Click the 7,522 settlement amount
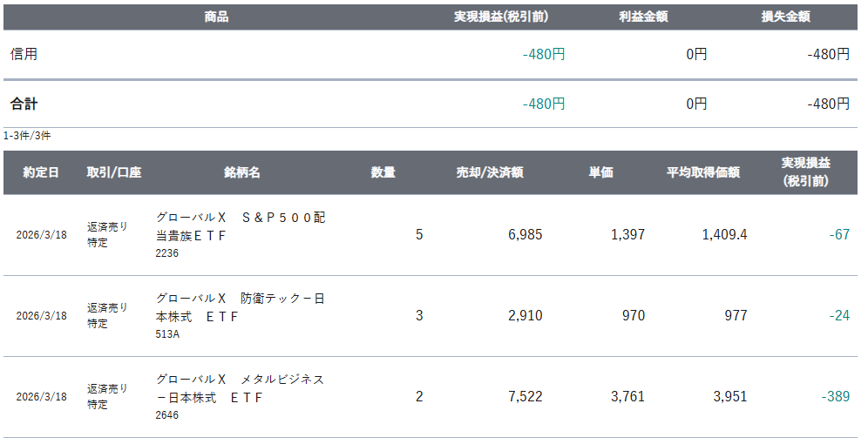 pos(525,397)
